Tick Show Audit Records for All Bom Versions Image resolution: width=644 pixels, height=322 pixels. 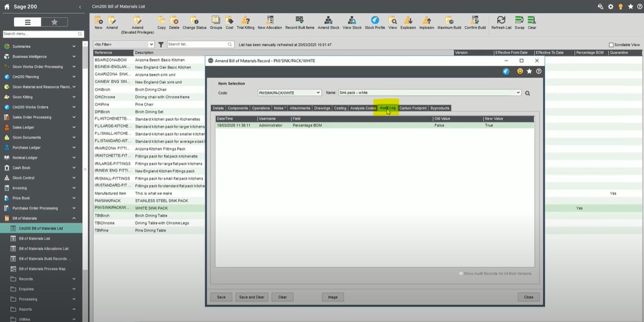(x=461, y=273)
